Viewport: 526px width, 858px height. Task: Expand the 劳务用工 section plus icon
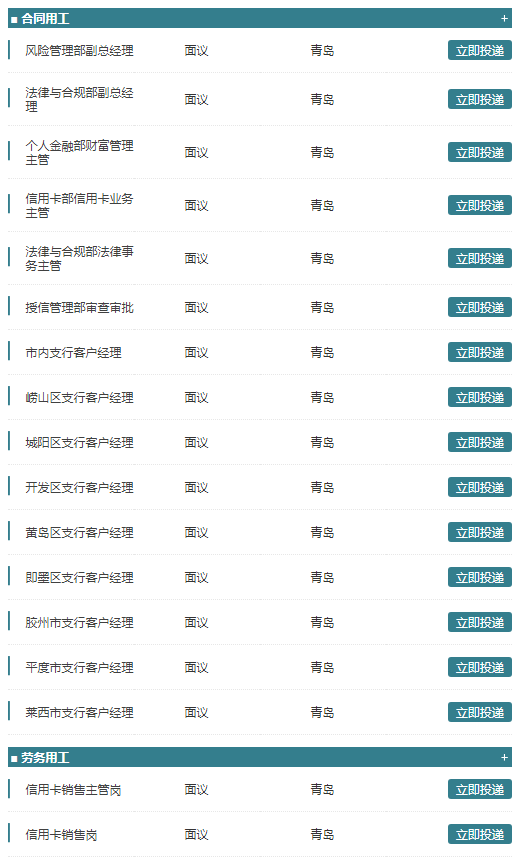504,757
